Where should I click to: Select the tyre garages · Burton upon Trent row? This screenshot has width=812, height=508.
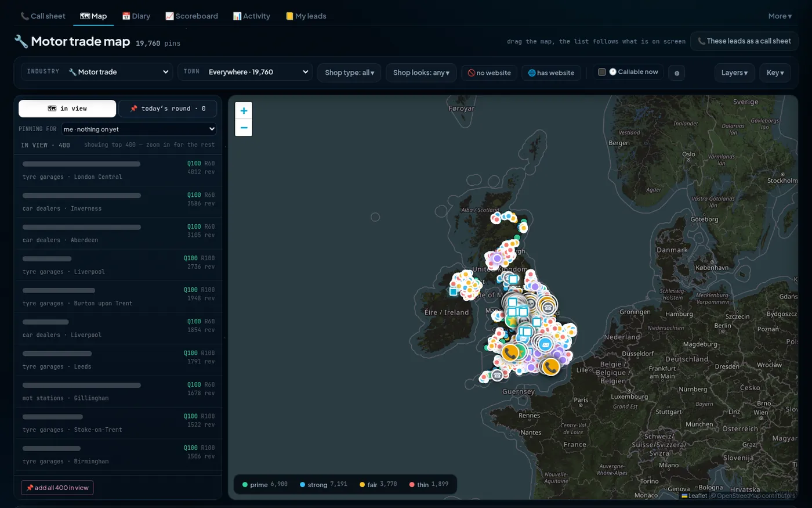tap(118, 297)
